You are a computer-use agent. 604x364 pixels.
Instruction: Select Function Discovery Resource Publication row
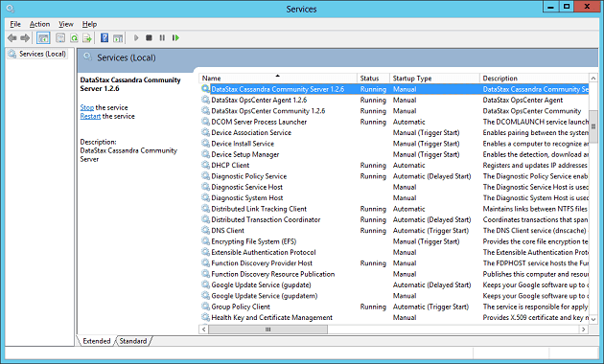tap(394, 274)
